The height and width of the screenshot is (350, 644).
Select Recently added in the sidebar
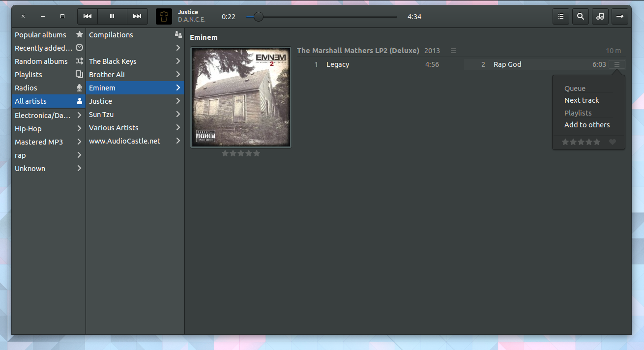49,48
